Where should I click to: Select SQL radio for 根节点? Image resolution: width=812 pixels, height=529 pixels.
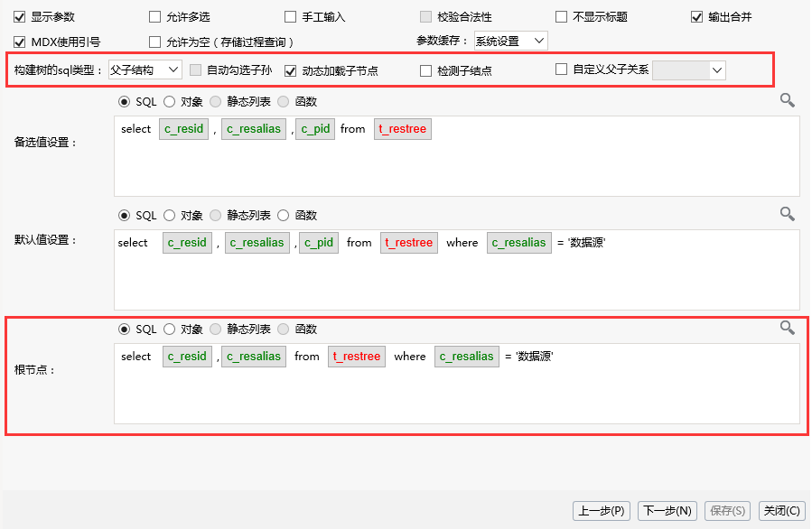(124, 329)
